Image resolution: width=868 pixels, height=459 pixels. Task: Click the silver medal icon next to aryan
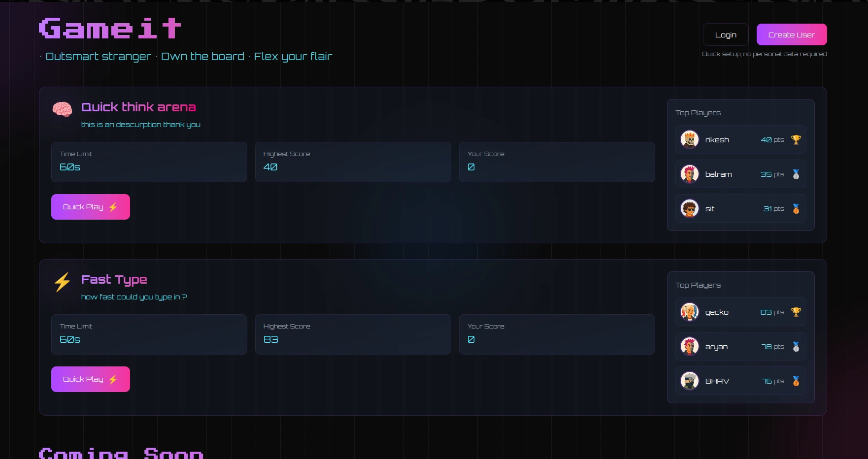tap(796, 347)
